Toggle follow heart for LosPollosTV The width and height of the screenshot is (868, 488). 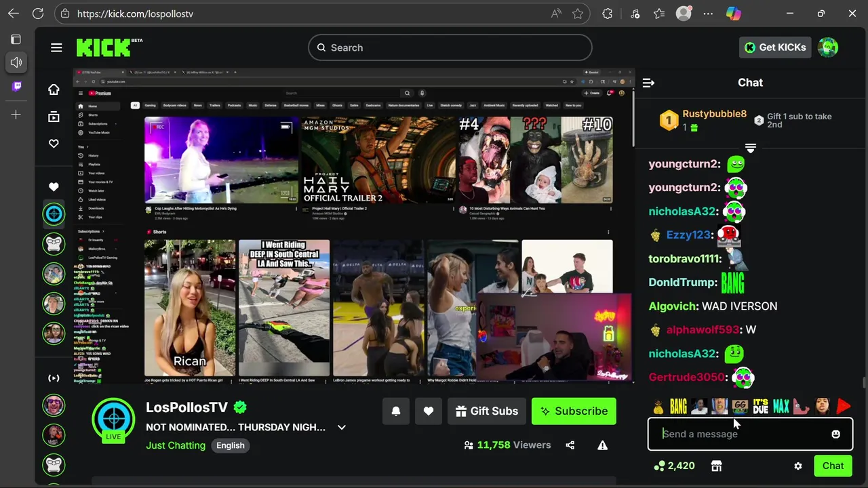pos(429,411)
